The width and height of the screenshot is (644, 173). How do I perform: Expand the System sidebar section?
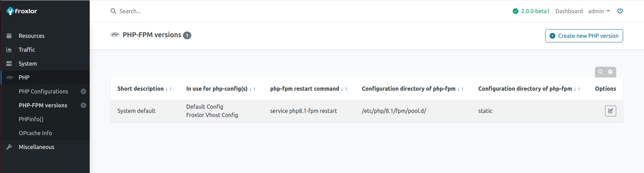(27, 64)
